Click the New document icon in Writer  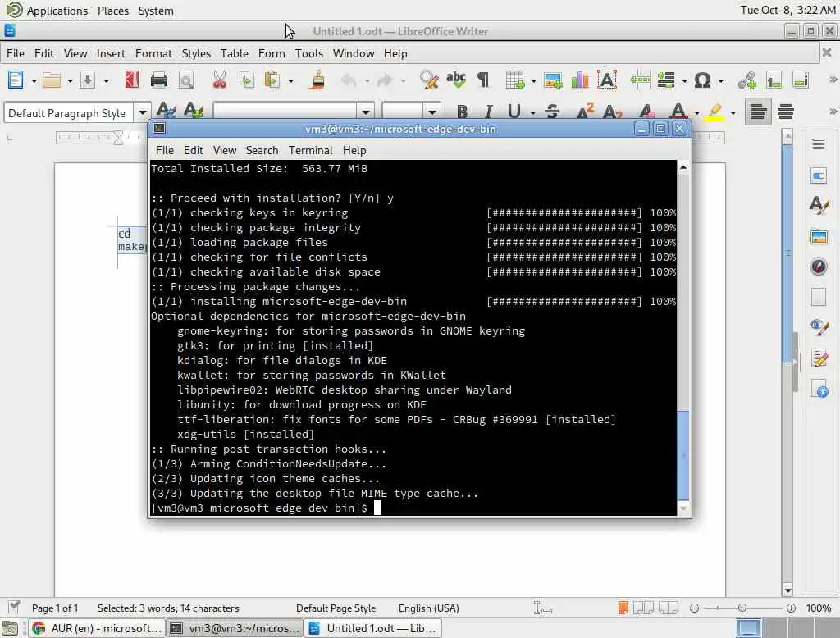(x=16, y=80)
